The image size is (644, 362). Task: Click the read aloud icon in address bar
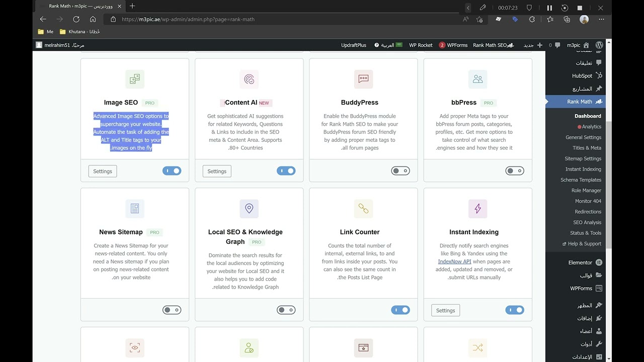465,19
